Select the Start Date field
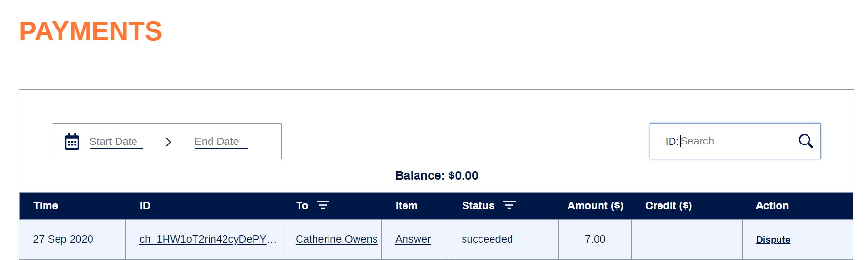The width and height of the screenshot is (868, 260). tap(116, 142)
